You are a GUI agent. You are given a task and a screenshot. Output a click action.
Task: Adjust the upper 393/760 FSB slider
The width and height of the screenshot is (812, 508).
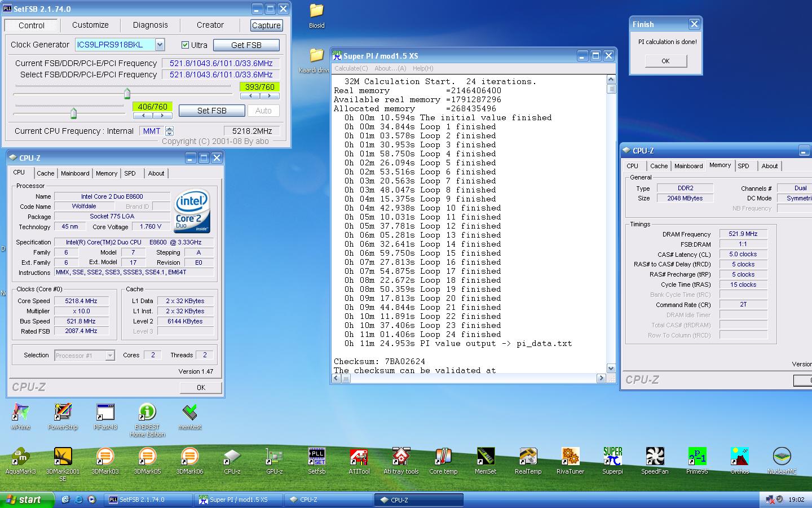(127, 93)
